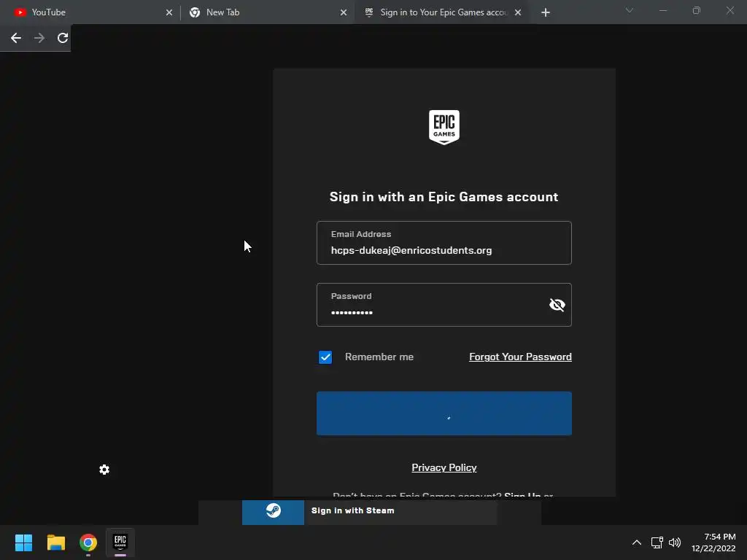Focus the Email Address field
The width and height of the screenshot is (747, 560).
pos(444,243)
